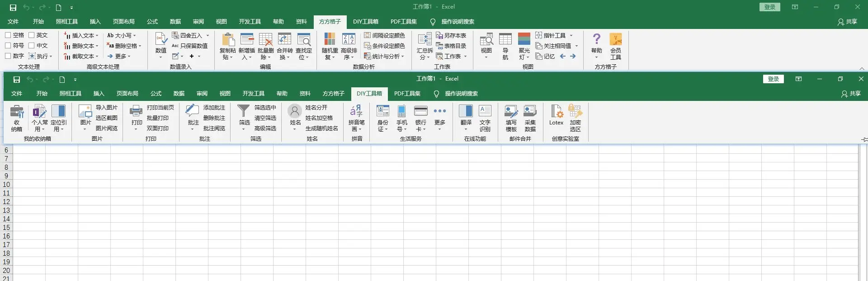Image resolution: width=868 pixels, height=281 pixels.
Task: Click 登录 button in front window
Action: point(774,79)
